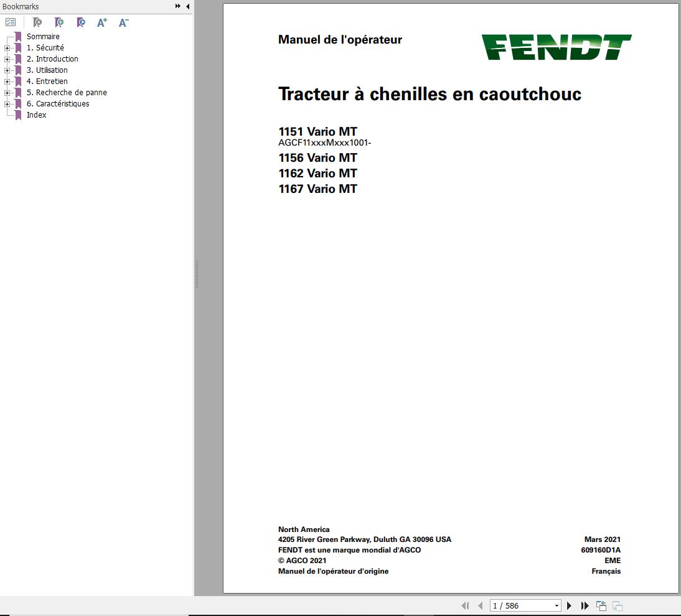Screen dimensions: 681x616
Task: Jump to the first page
Action: [465, 605]
